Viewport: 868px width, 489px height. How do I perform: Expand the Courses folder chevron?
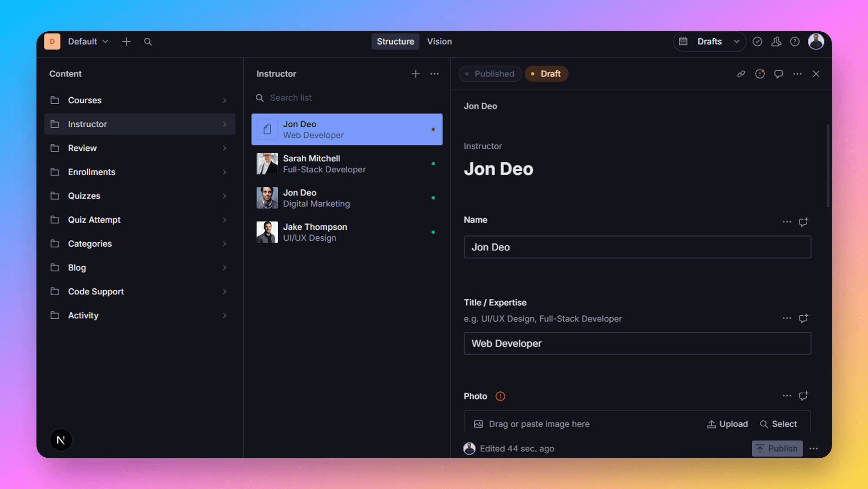pos(224,100)
